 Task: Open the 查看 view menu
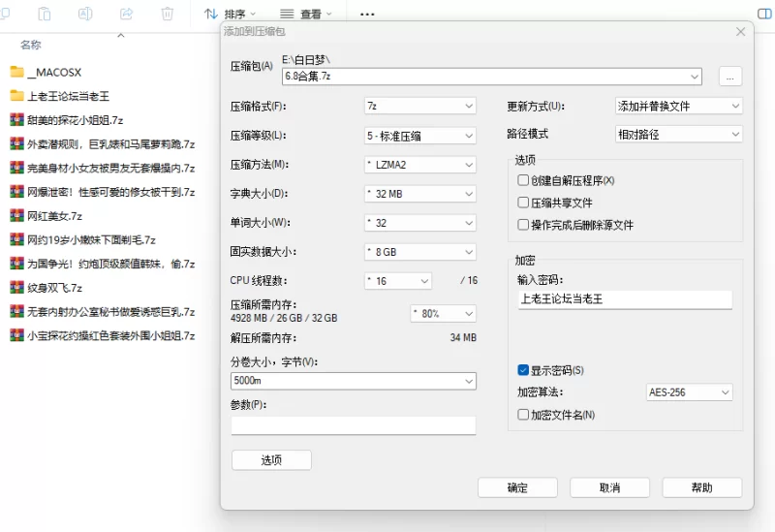[305, 15]
